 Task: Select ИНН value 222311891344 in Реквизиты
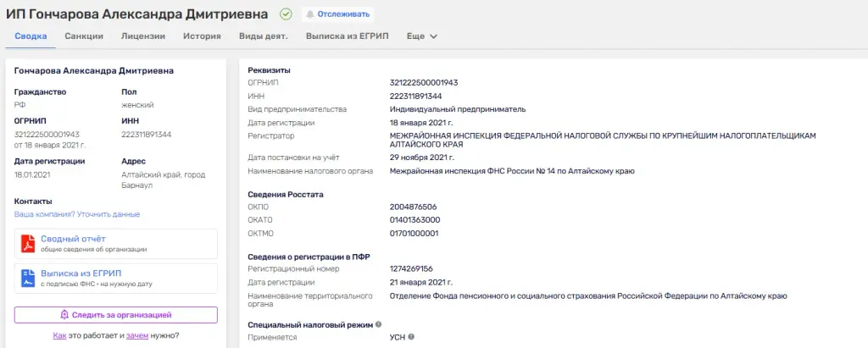point(415,97)
